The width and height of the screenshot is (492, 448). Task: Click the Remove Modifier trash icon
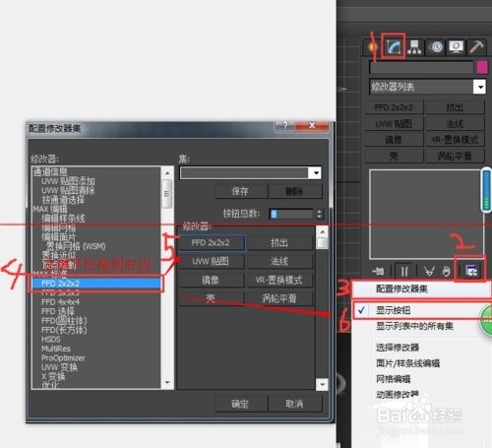point(446,271)
